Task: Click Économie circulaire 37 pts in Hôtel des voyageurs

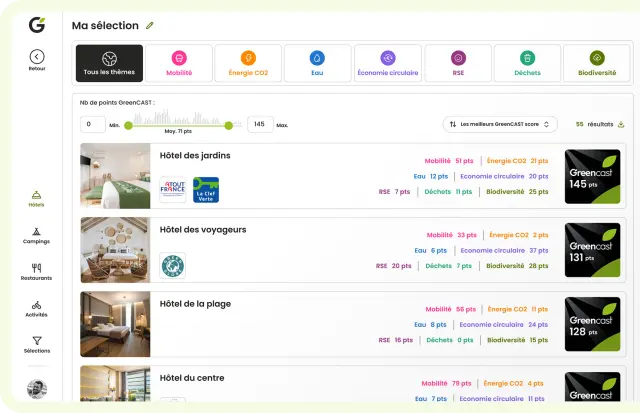Action: click(504, 250)
